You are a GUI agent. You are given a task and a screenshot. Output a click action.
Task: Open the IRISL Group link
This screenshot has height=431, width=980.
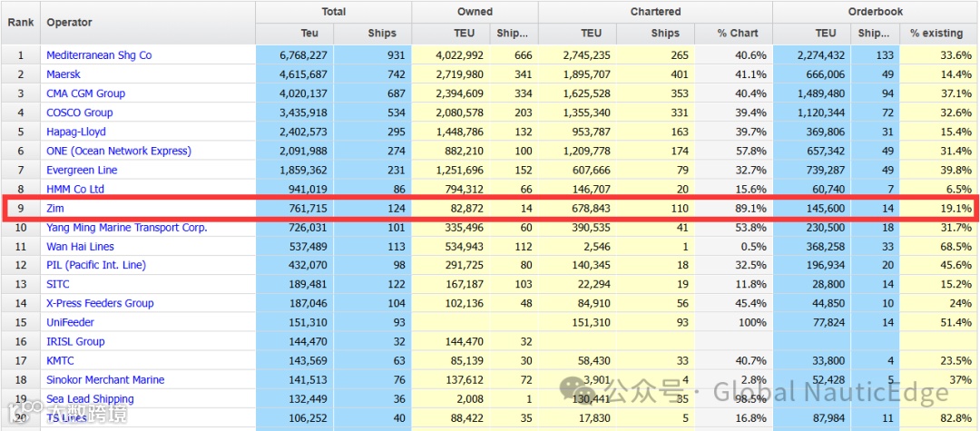75,341
